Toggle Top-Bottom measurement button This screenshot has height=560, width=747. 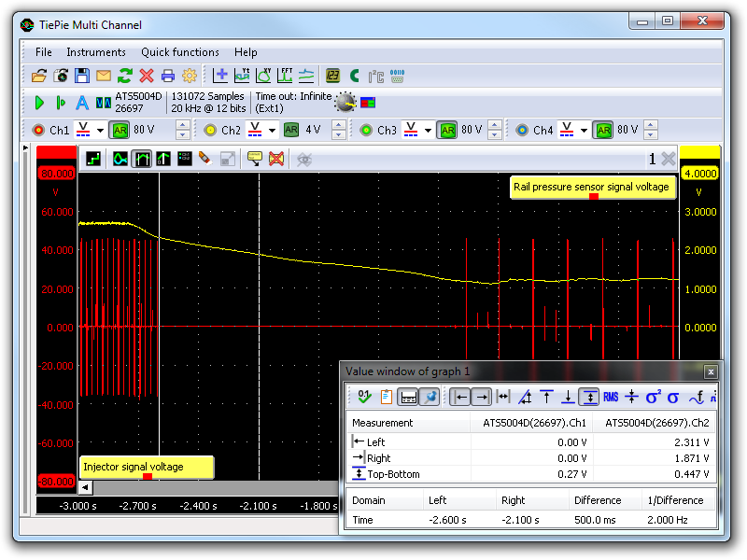point(589,397)
